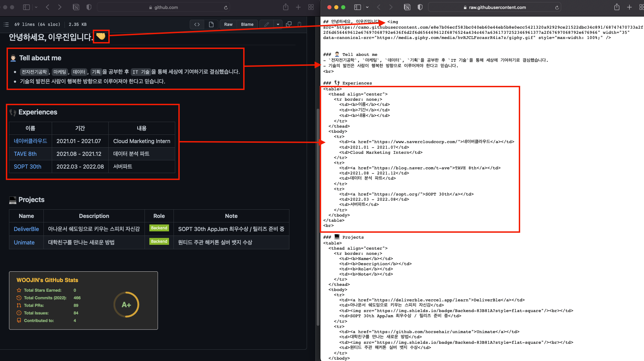Click the '### Projects' line in raw text
The height and width of the screenshot is (361, 644).
[x=344, y=237]
